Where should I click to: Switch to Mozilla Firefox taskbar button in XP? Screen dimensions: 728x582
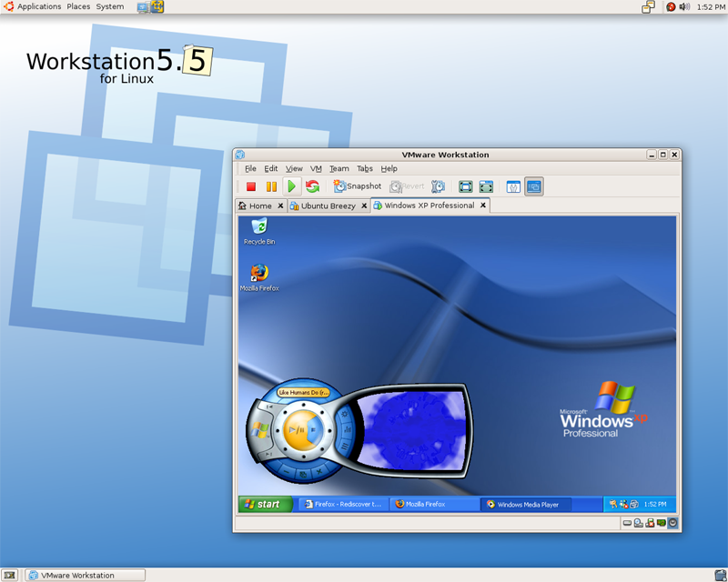point(435,504)
